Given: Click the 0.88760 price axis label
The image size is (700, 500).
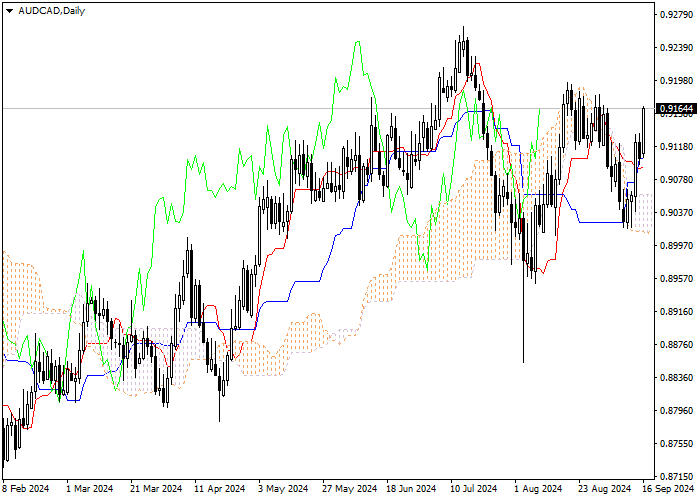Looking at the screenshot, I should click(676, 345).
